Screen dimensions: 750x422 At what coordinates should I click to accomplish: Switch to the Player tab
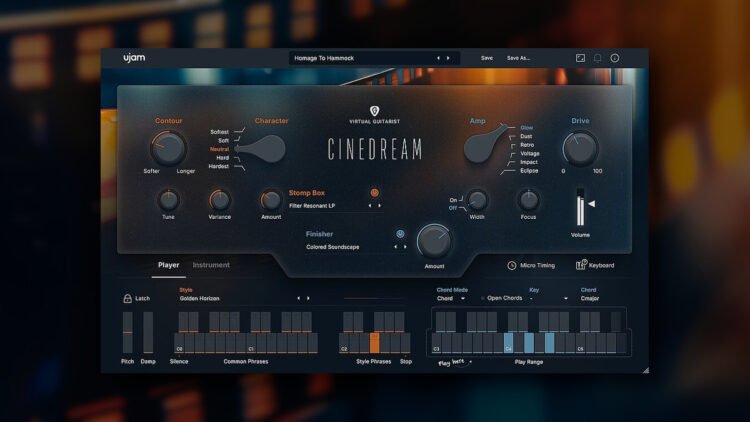(x=168, y=265)
